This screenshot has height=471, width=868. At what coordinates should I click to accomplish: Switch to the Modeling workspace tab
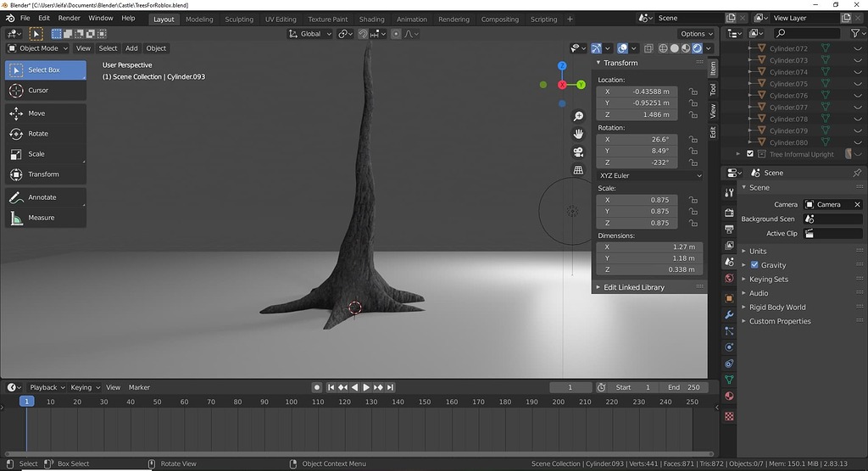point(199,19)
